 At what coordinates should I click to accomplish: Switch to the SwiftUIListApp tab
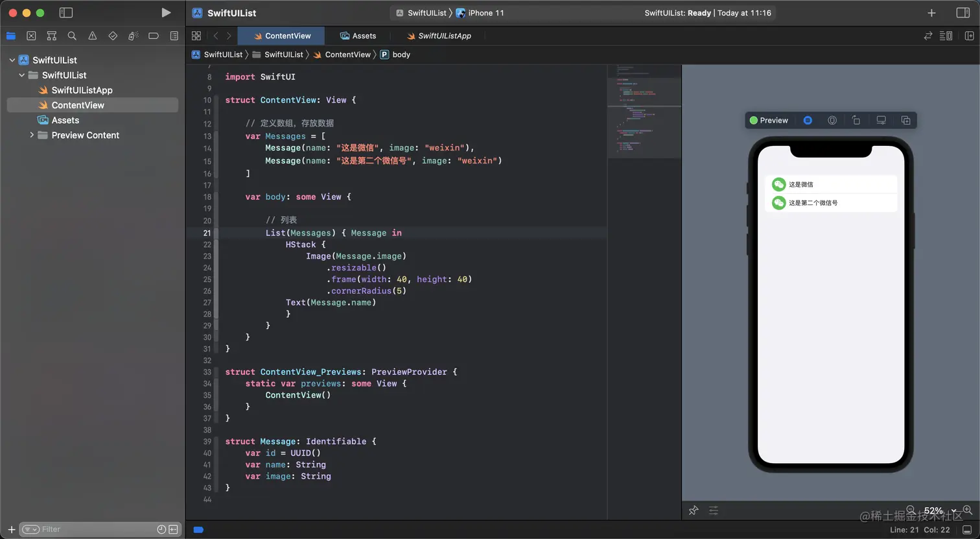[x=439, y=36]
